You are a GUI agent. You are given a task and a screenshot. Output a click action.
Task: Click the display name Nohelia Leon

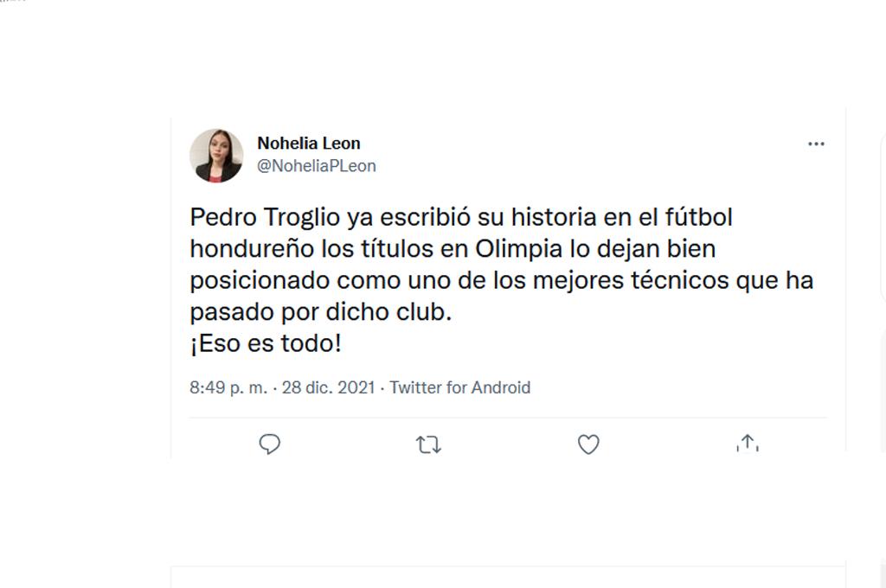point(309,144)
